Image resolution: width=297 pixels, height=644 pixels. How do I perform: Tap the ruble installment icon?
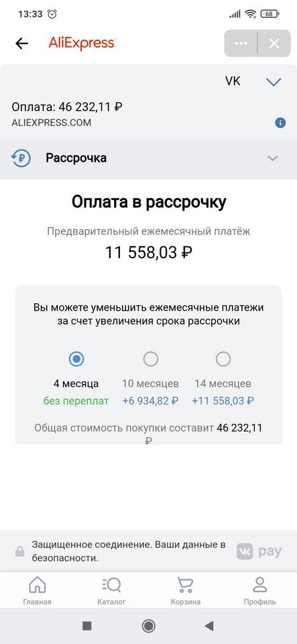tap(21, 158)
